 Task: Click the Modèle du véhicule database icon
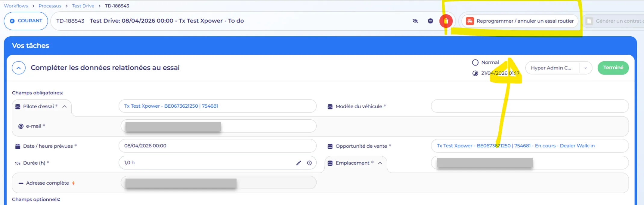(x=330, y=106)
